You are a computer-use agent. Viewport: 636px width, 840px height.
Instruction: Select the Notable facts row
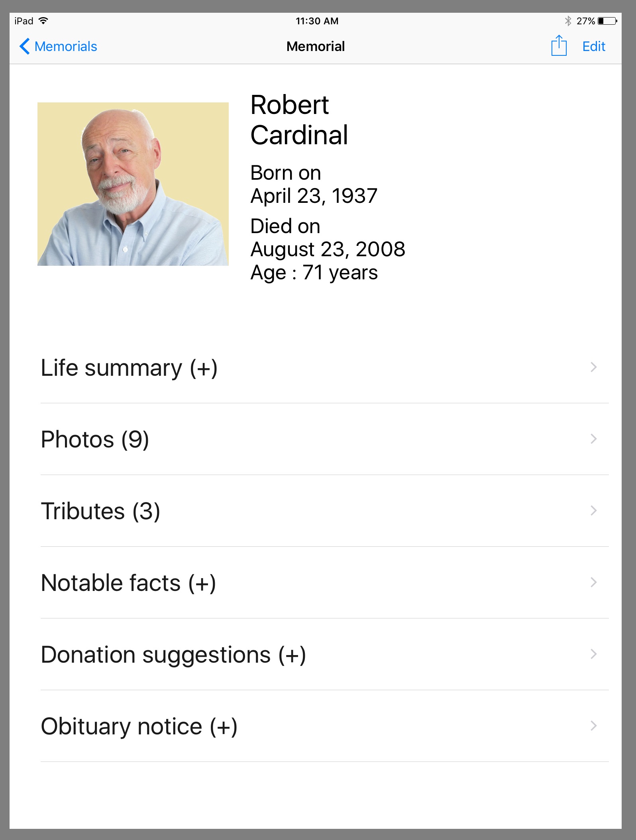(128, 583)
